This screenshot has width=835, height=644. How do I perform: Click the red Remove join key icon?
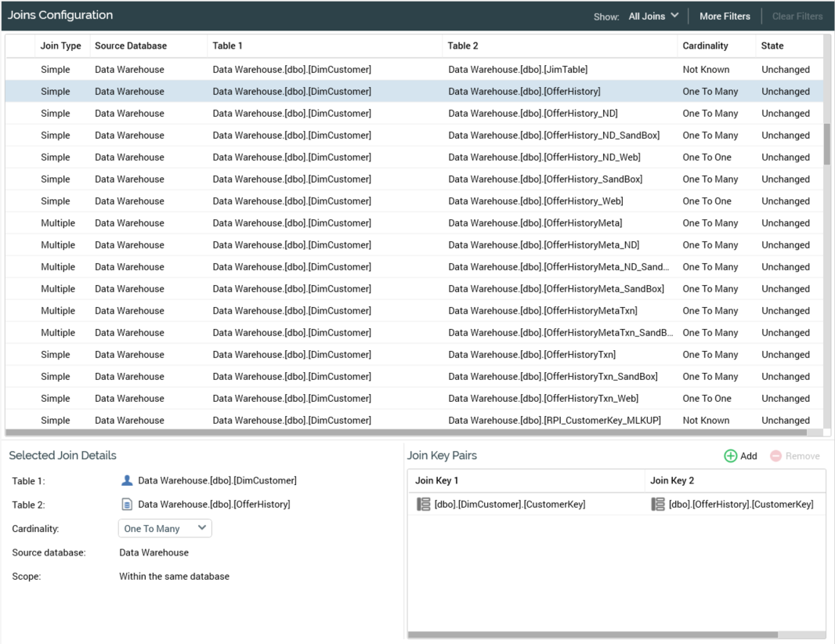(x=775, y=456)
